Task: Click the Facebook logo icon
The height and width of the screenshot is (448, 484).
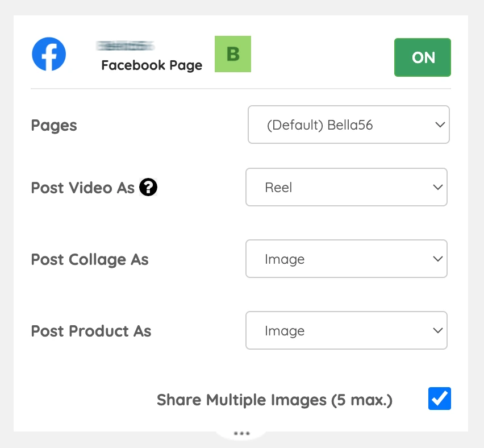Action: click(x=49, y=54)
